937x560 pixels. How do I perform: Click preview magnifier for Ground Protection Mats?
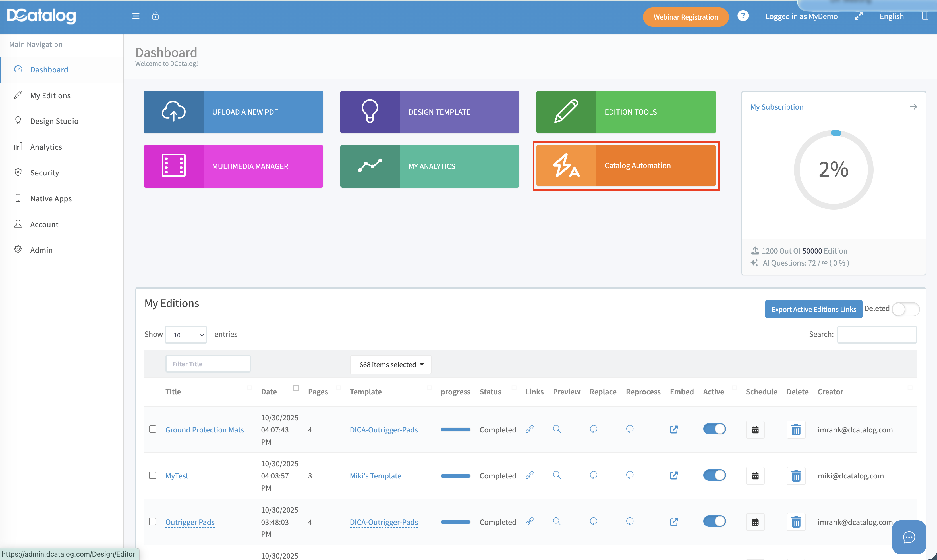tap(557, 429)
